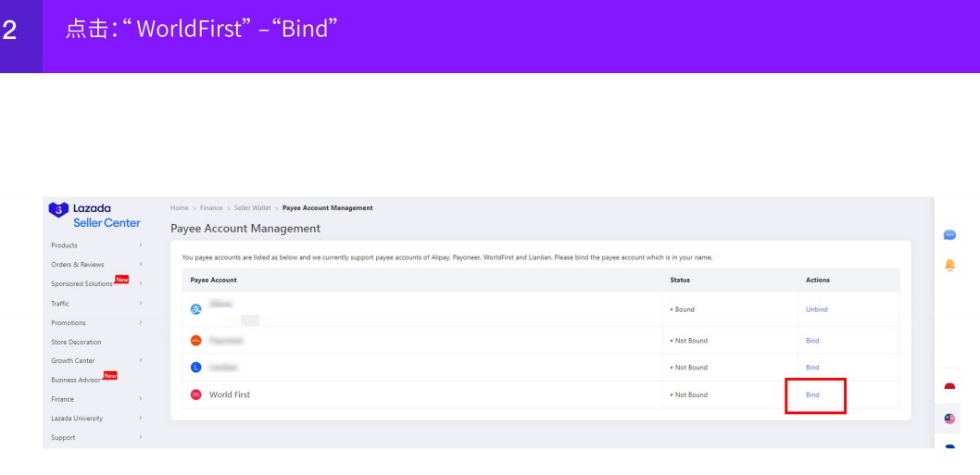The width and height of the screenshot is (980, 475).
Task: Open Sponsored Solutions in sidebar
Action: coord(82,283)
